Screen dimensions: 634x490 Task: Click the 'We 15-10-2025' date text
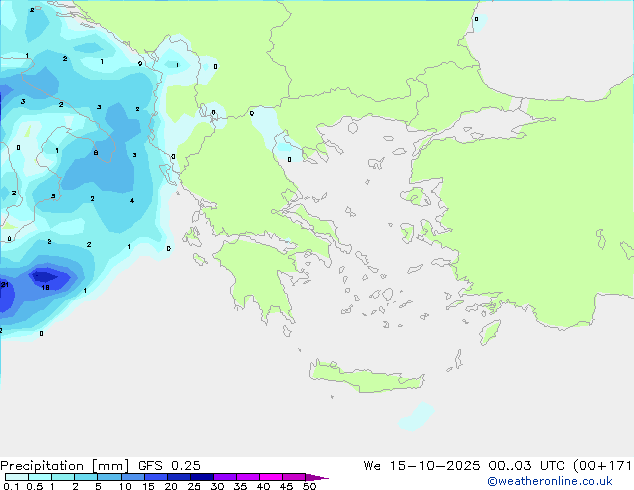422,466
